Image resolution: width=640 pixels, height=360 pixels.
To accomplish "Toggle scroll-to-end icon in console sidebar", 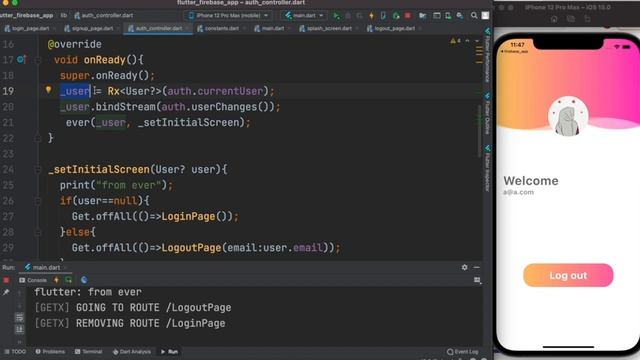I will click(19, 329).
